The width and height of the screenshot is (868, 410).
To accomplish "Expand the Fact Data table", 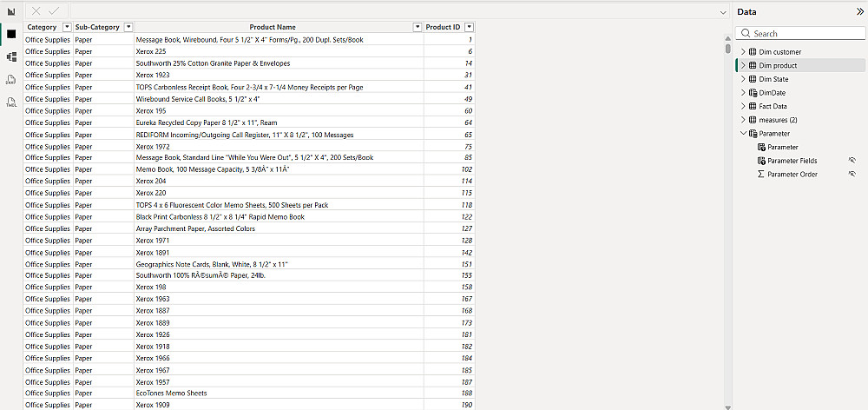I will [744, 106].
